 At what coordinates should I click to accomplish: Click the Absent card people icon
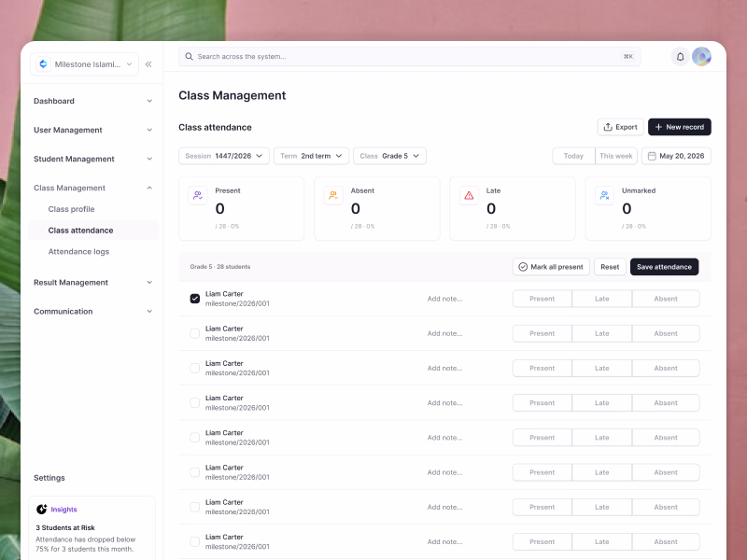tap(333, 195)
